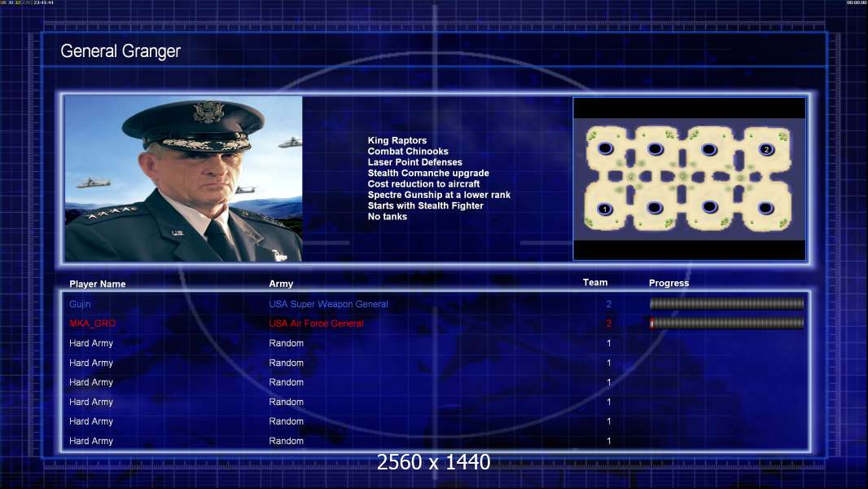868x489 pixels.
Task: Select the Gujin player row
Action: coord(436,304)
